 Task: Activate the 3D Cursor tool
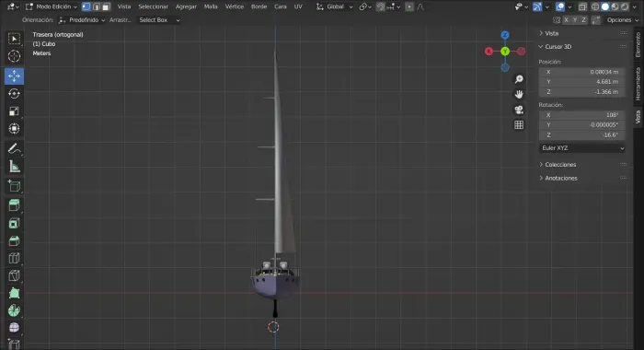pyautogui.click(x=14, y=56)
